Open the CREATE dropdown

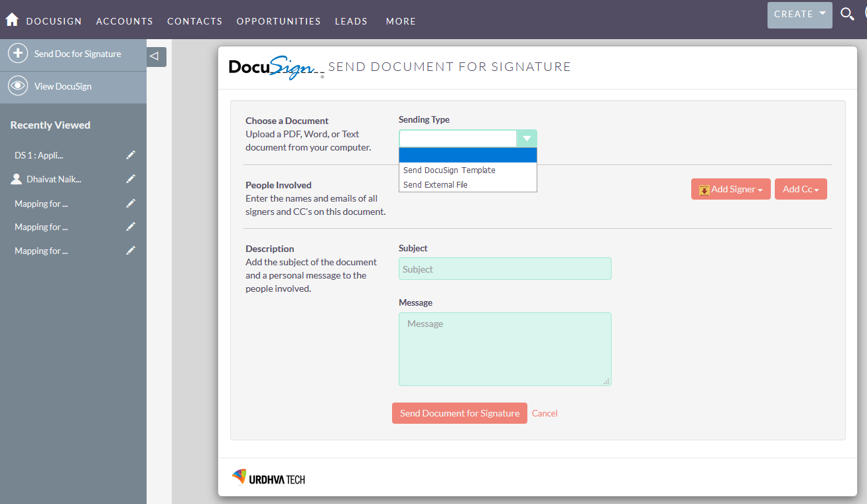[800, 15]
